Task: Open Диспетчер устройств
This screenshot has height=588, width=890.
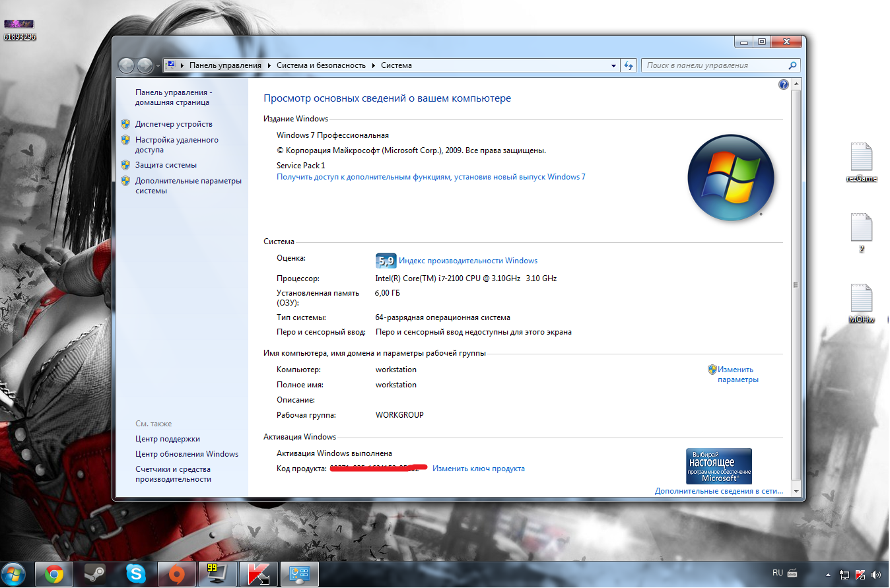Action: coord(174,124)
